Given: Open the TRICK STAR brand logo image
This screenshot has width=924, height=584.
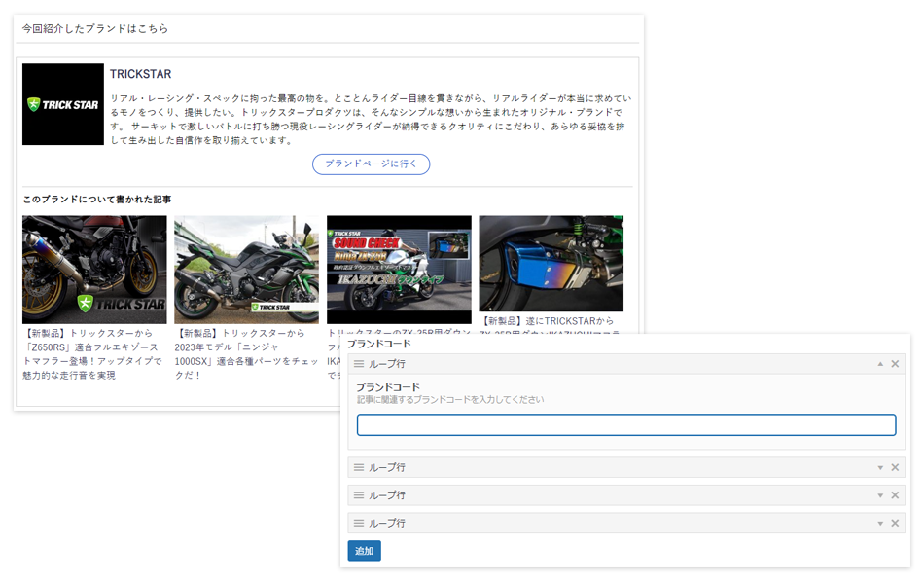Looking at the screenshot, I should coord(63,104).
